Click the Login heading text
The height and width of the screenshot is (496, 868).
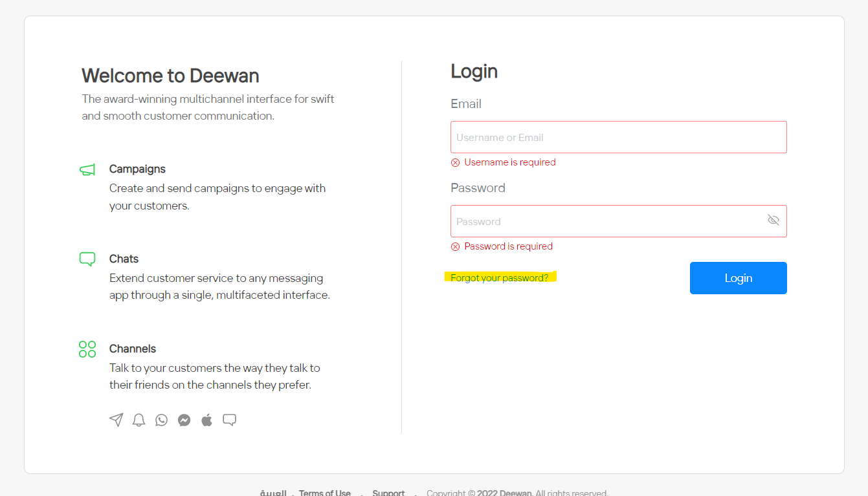pyautogui.click(x=474, y=71)
